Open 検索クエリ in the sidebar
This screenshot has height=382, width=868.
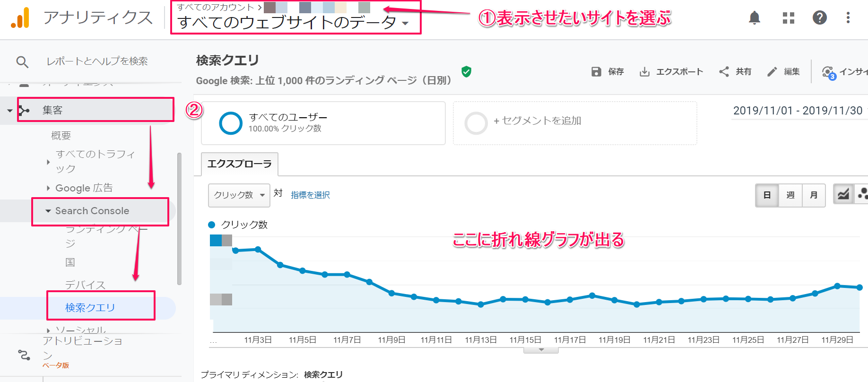pyautogui.click(x=90, y=307)
